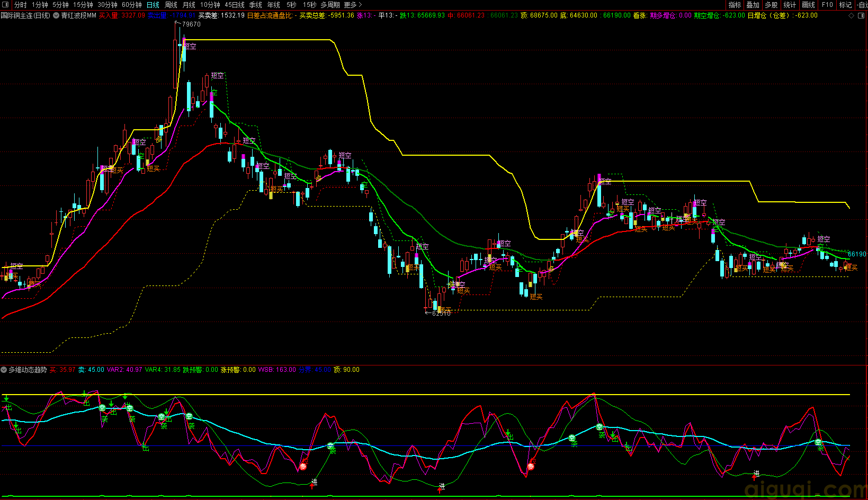Click the 顶: 90.00 sub-chart value
Image resolution: width=868 pixels, height=500 pixels.
(x=346, y=370)
